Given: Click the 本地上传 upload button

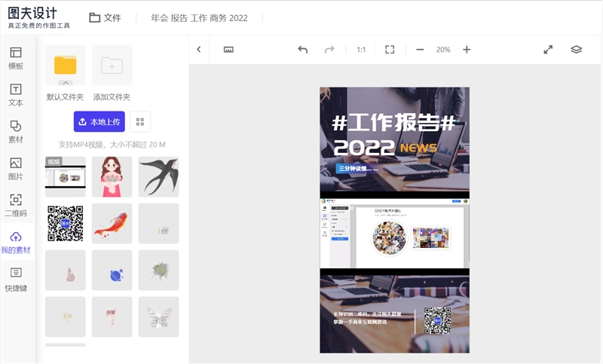Looking at the screenshot, I should coord(99,122).
